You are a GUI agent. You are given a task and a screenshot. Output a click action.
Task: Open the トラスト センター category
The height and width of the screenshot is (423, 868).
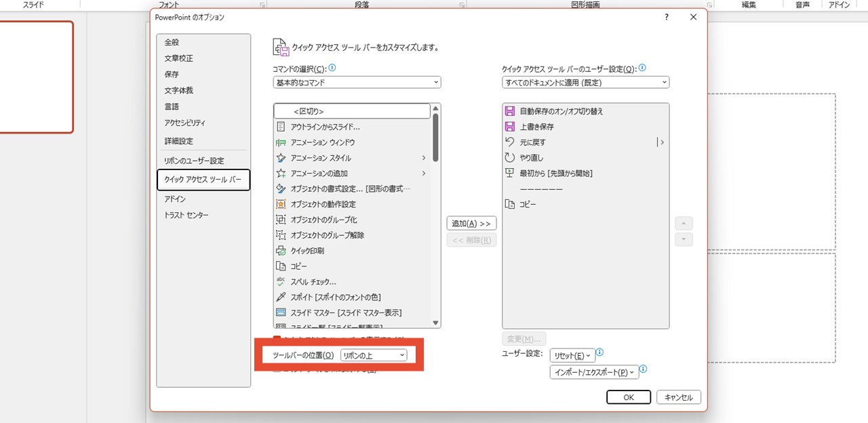(203, 215)
